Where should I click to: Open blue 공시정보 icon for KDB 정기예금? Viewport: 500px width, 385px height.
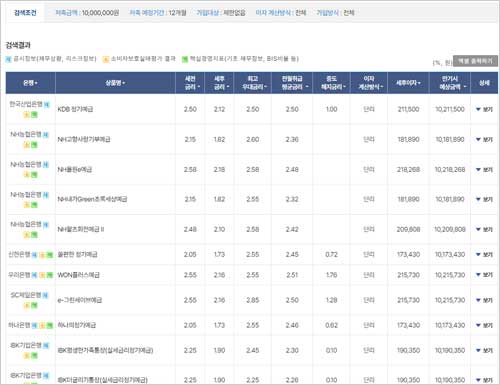click(x=47, y=104)
